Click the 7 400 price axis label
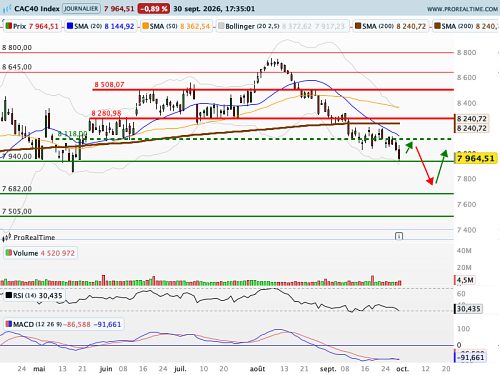 (x=467, y=230)
